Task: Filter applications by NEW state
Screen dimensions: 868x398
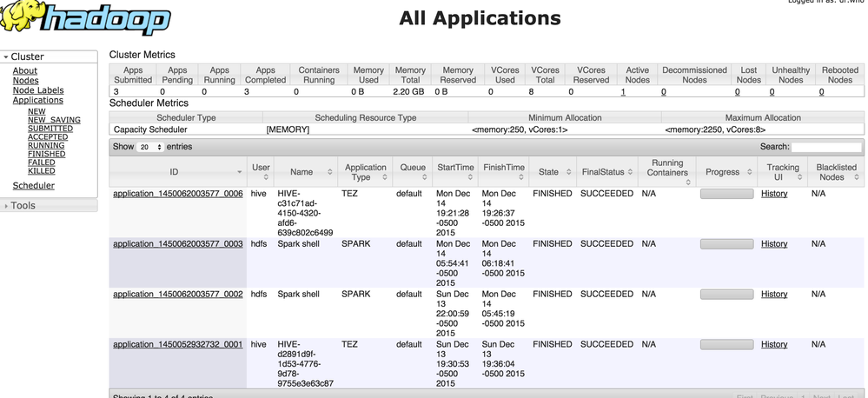Action: click(36, 111)
